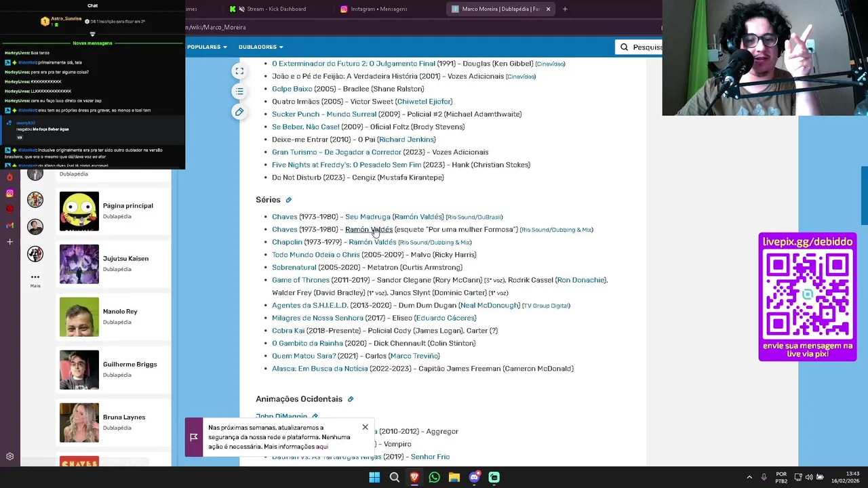This screenshot has height=488, width=868.
Task: Click the Chiwetel Ejiofor actor link
Action: tap(424, 102)
